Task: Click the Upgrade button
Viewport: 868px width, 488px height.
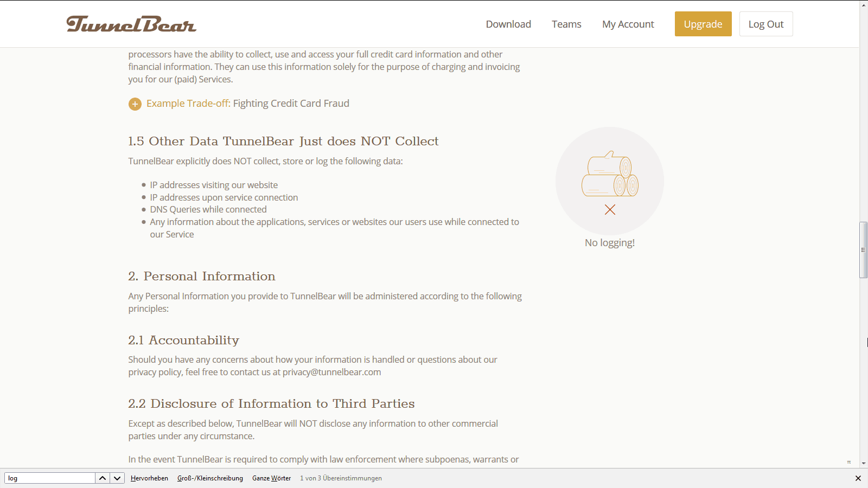Action: click(703, 24)
